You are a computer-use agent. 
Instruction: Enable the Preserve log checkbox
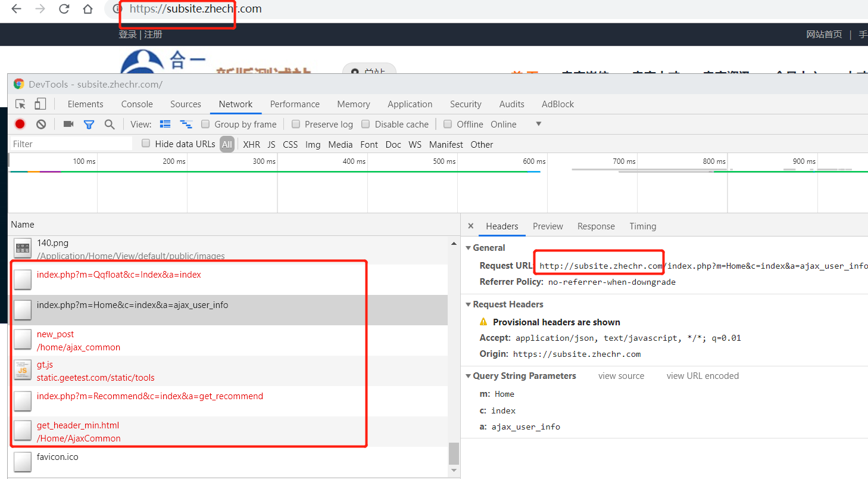[296, 124]
